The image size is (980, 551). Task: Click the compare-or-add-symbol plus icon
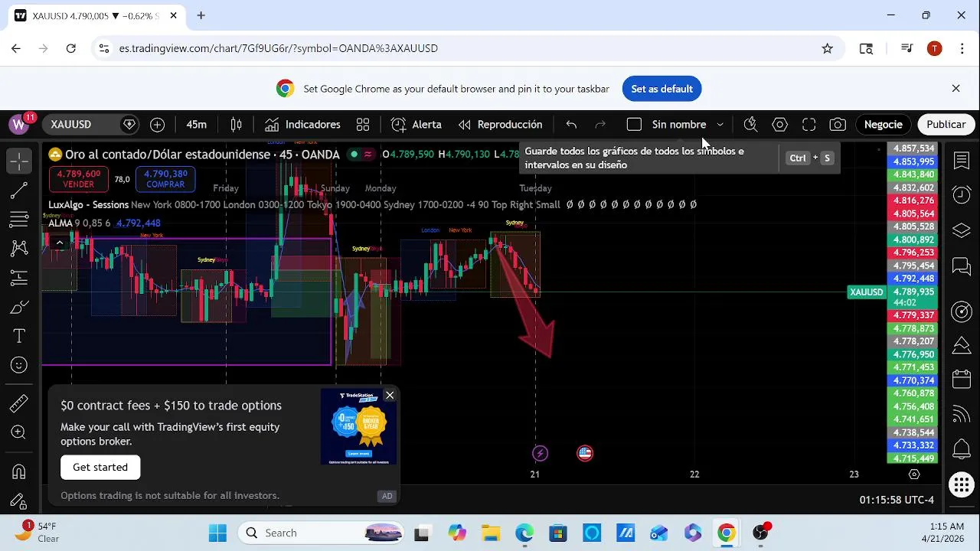pyautogui.click(x=158, y=125)
